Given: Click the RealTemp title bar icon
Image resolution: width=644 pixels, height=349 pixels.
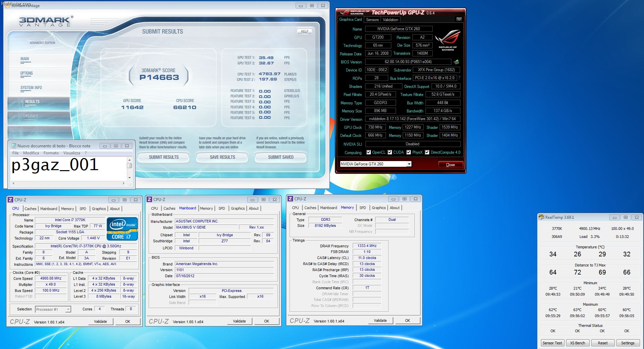Looking at the screenshot, I should pyautogui.click(x=541, y=217).
